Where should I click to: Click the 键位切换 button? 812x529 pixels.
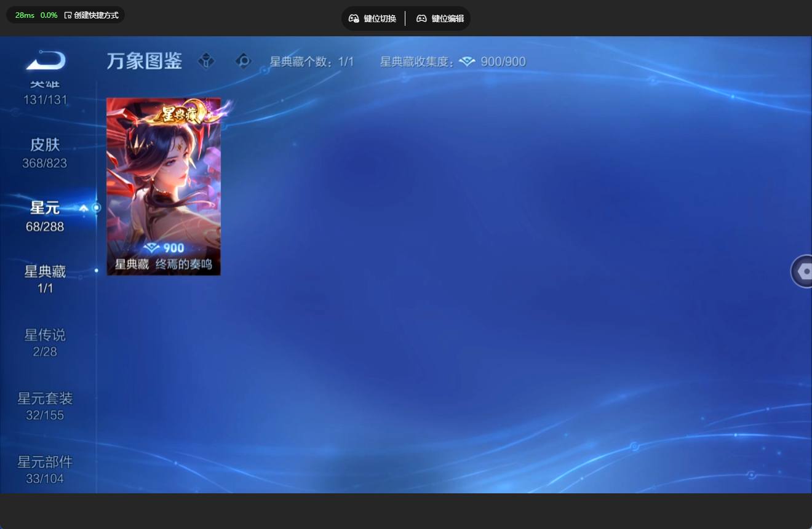coord(373,18)
